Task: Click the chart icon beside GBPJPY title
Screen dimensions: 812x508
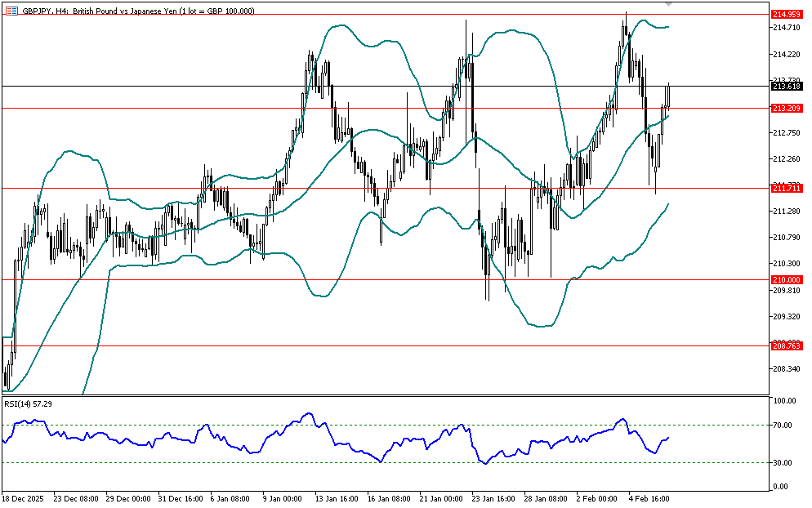Action: point(11,11)
